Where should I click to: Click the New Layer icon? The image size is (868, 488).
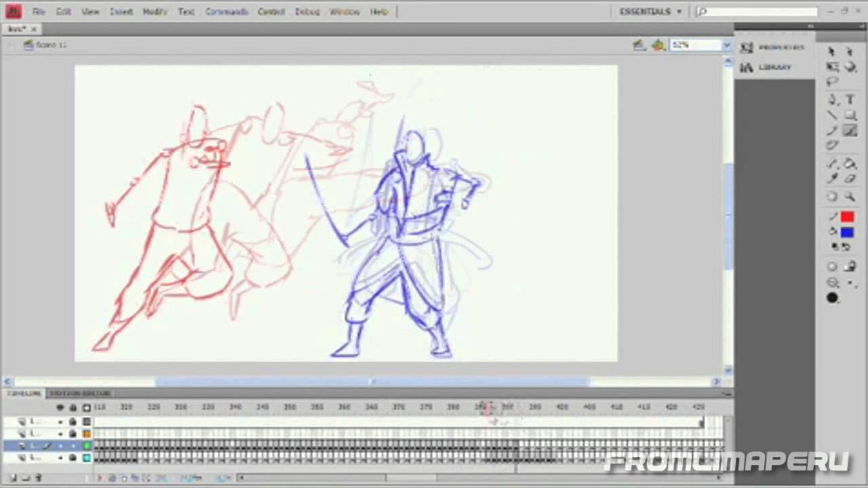(x=12, y=478)
